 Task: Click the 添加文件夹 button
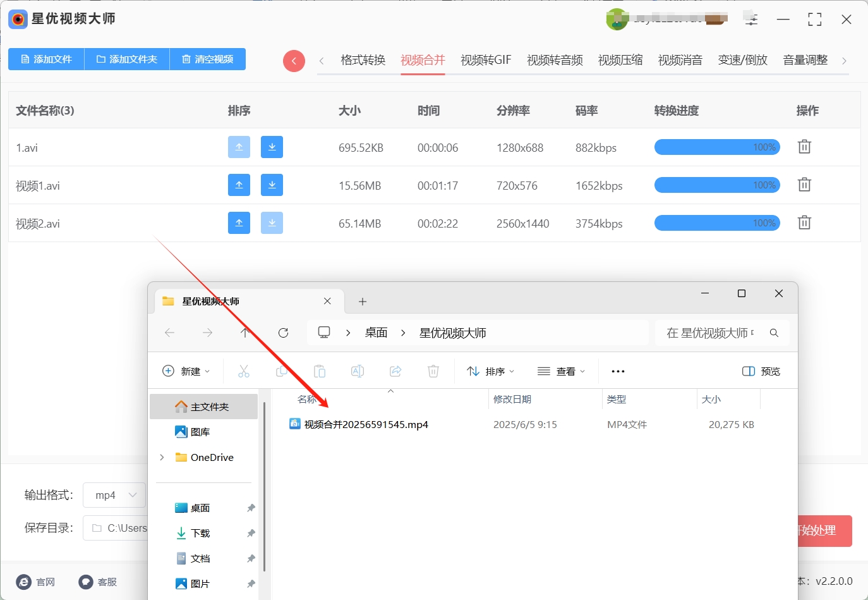(x=127, y=59)
